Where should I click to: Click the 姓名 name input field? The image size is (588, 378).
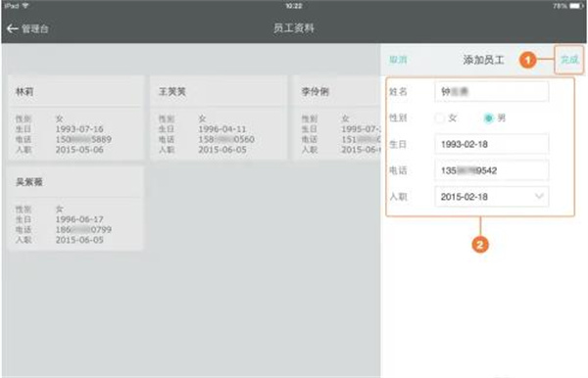[492, 92]
